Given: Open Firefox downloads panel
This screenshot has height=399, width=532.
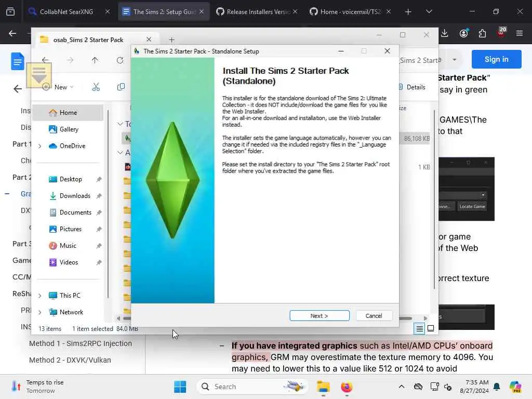Looking at the screenshot, I should coord(445,33).
